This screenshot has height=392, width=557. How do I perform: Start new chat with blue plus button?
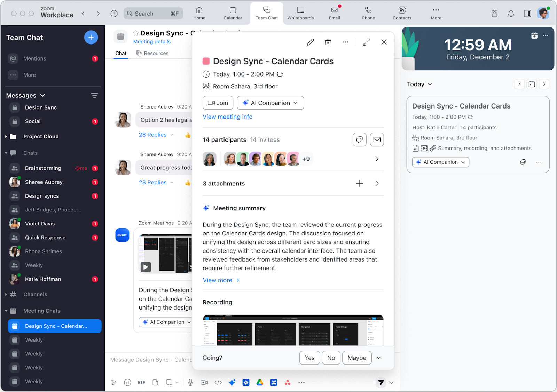(x=91, y=37)
